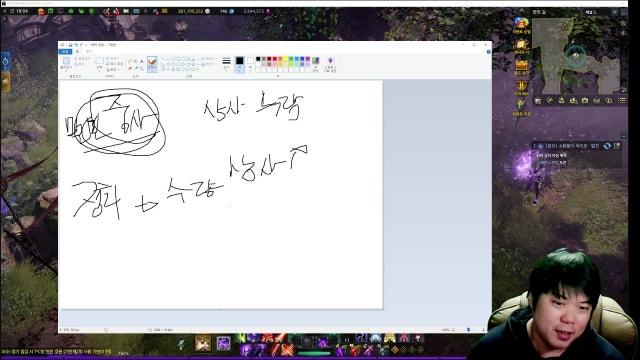Click the camera screenshot icon under minimap
The image size is (640, 360).
[x=585, y=100]
